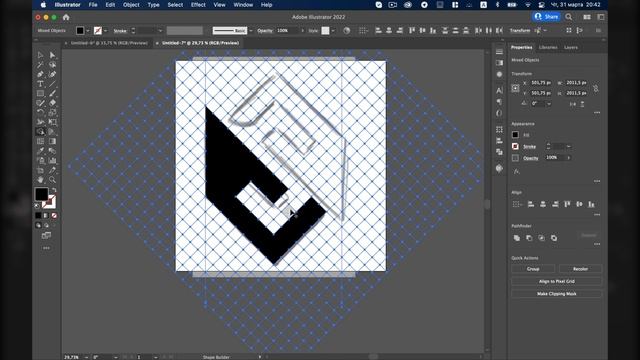Select the Direct Selection tool
The height and width of the screenshot is (360, 640).
(x=52, y=55)
